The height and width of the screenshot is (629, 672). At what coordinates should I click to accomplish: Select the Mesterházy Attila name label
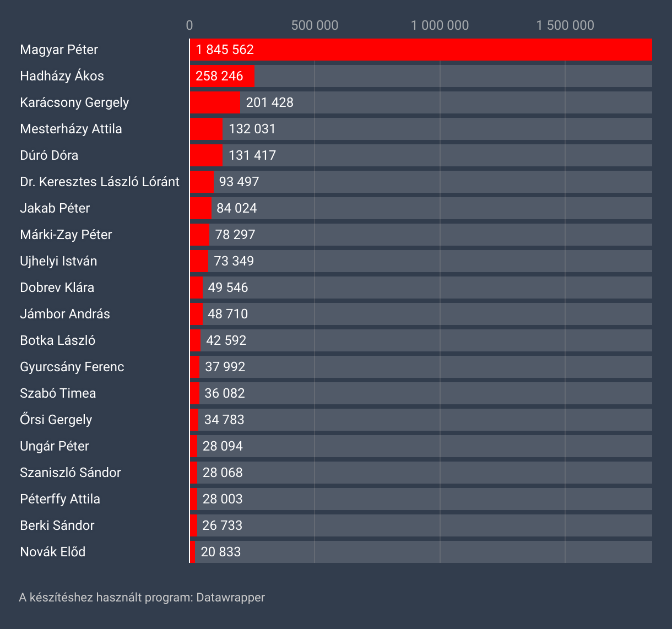[71, 129]
